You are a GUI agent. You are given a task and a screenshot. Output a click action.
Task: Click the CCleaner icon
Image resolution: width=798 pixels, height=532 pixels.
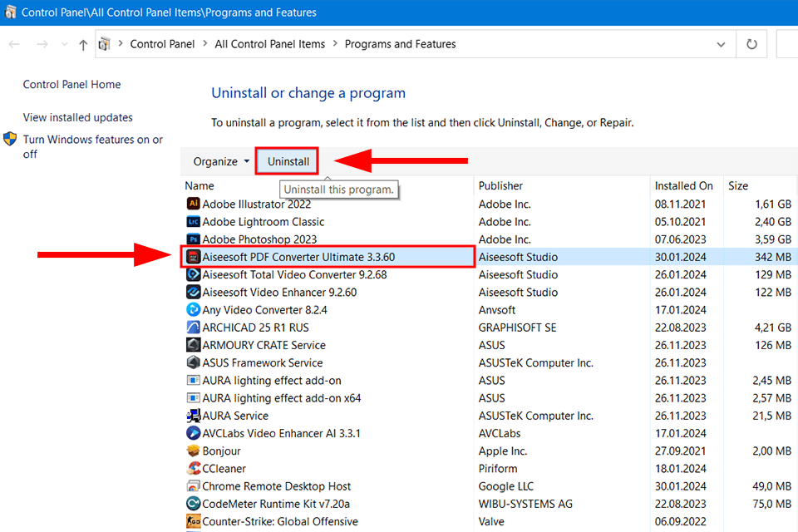(x=194, y=468)
